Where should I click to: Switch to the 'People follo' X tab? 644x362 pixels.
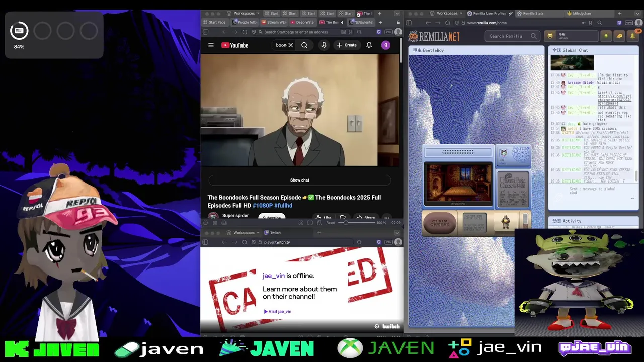click(245, 22)
